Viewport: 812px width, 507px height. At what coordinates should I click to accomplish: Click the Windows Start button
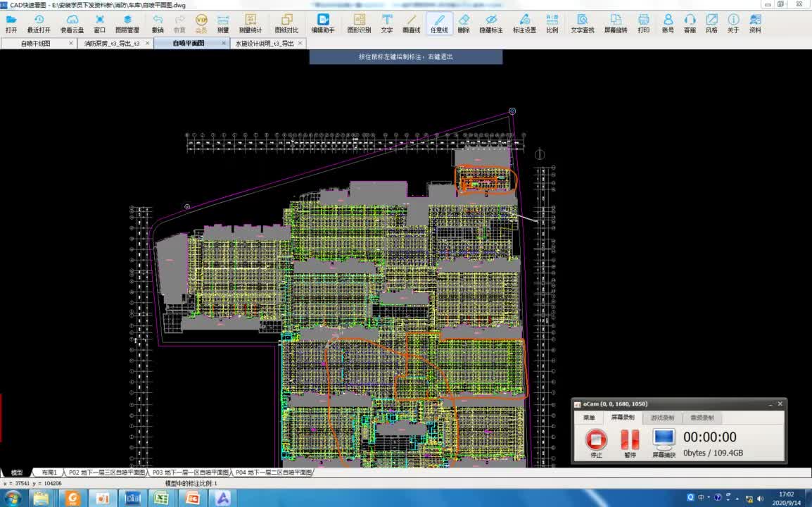coord(13,498)
